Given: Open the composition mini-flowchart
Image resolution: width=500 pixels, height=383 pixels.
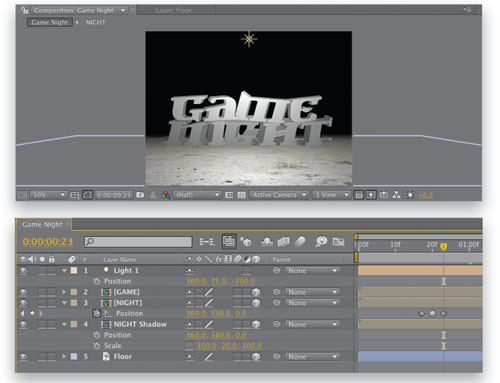Looking at the screenshot, I should coord(207,242).
